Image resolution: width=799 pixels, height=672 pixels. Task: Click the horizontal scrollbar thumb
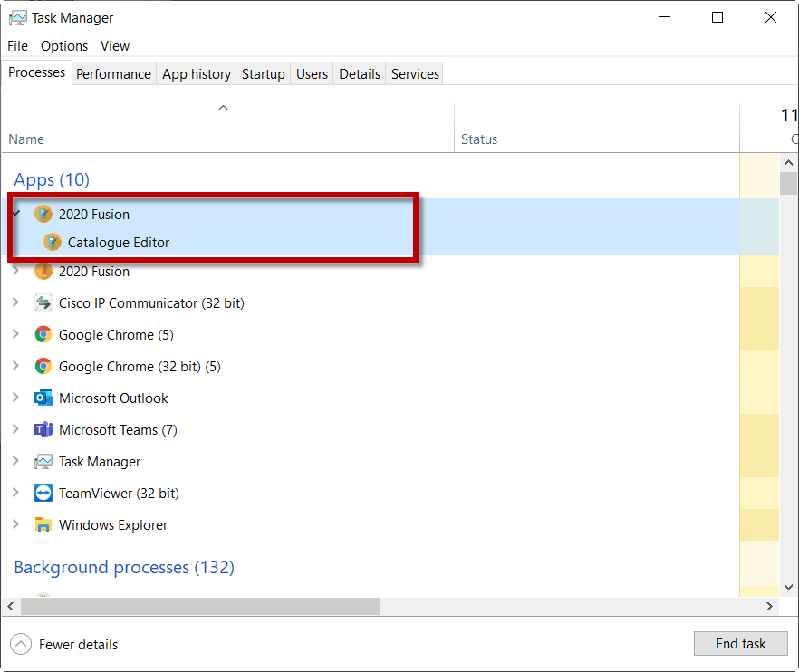point(199,606)
